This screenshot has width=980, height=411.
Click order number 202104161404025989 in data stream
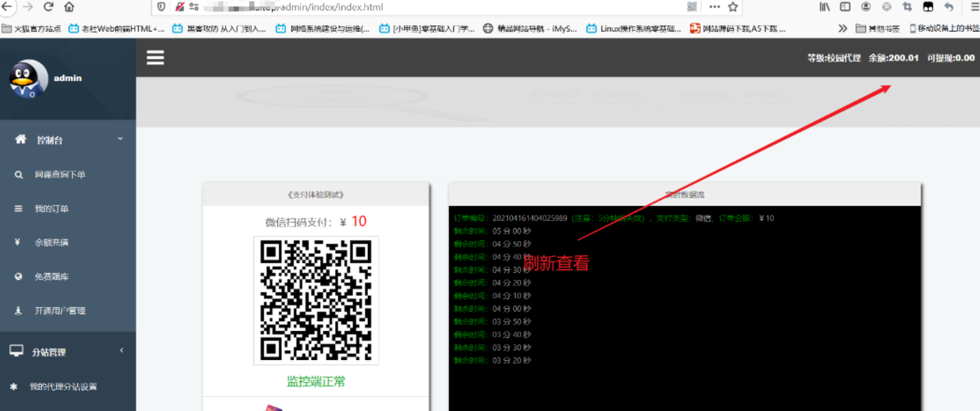pyautogui.click(x=529, y=218)
